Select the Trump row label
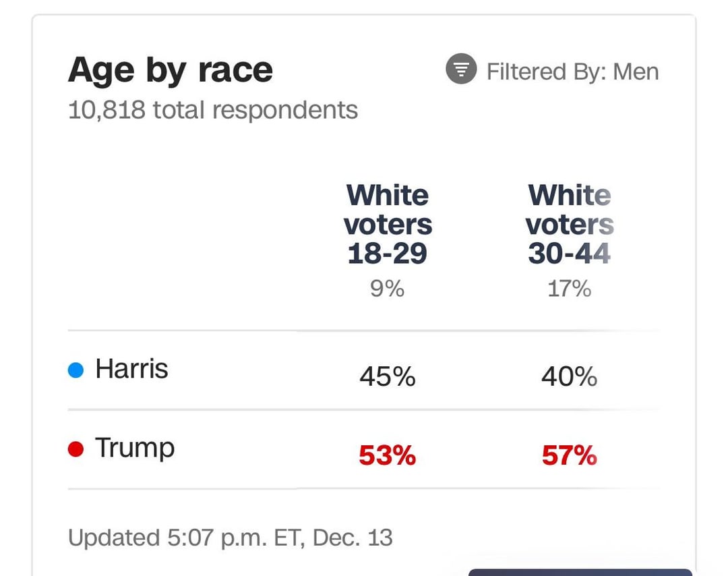 135,449
